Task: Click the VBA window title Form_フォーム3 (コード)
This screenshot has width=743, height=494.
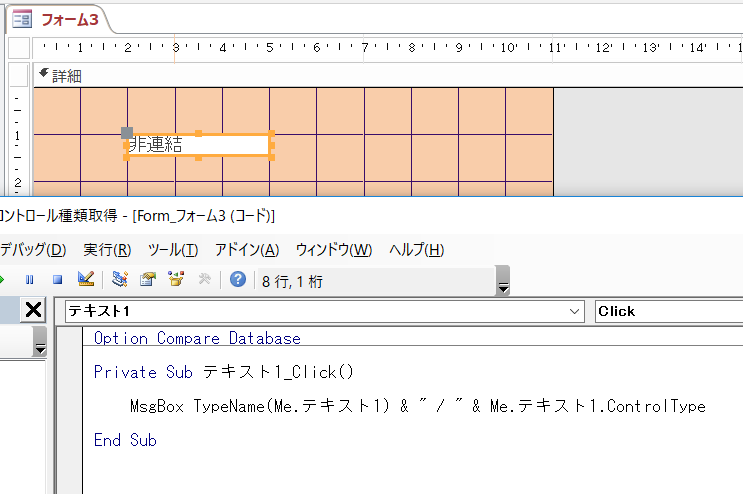Action: click(x=203, y=216)
